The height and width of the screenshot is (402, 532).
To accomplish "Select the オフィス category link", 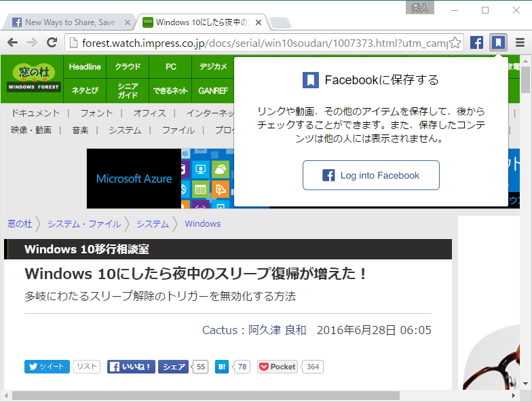I will click(149, 113).
